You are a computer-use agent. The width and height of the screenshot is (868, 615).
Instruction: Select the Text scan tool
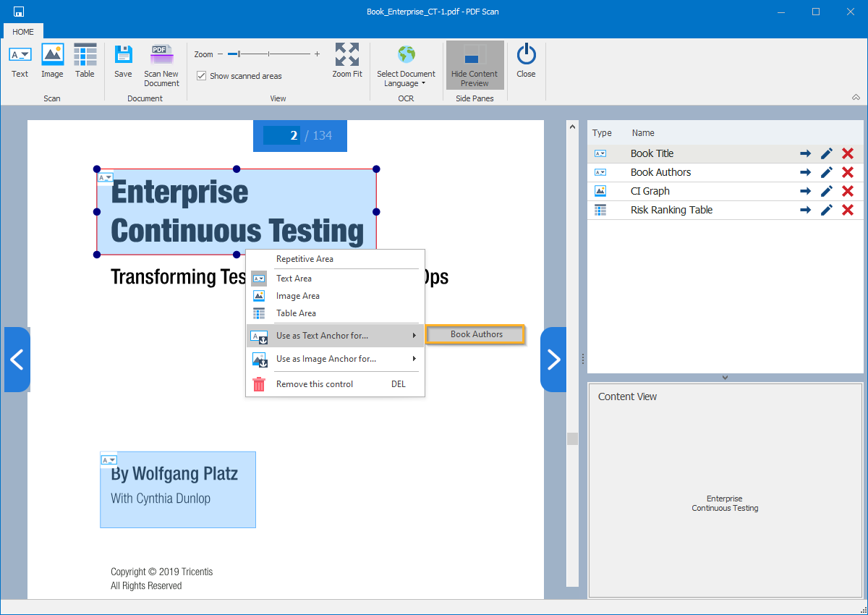pyautogui.click(x=20, y=61)
